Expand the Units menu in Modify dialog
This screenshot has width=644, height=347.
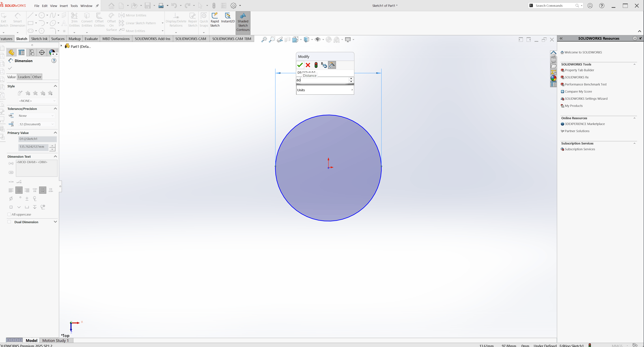coord(325,90)
